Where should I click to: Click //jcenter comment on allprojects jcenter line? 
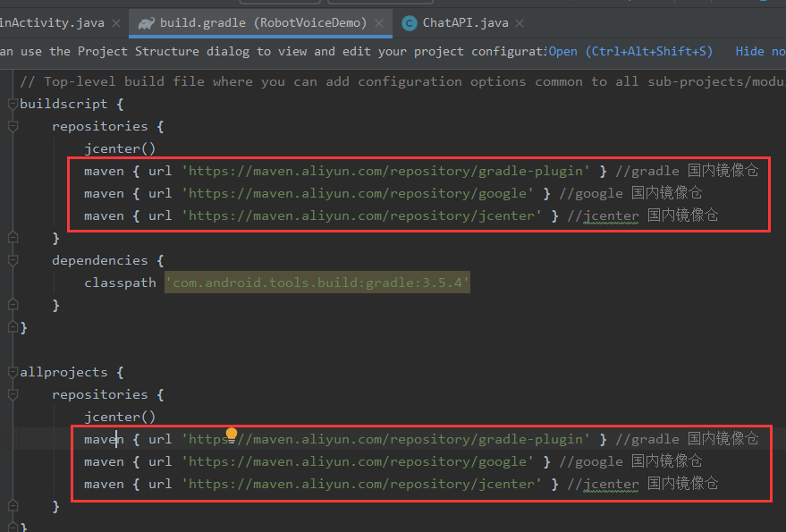[x=643, y=485]
